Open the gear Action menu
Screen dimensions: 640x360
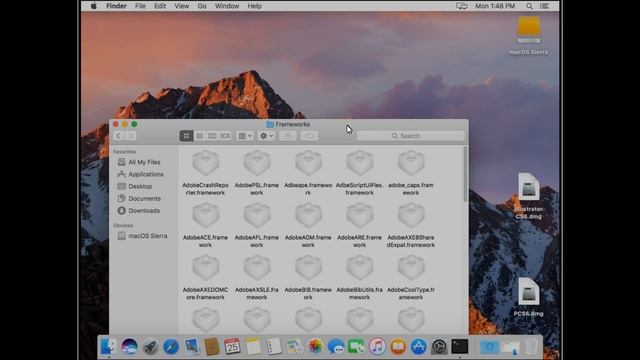[267, 136]
